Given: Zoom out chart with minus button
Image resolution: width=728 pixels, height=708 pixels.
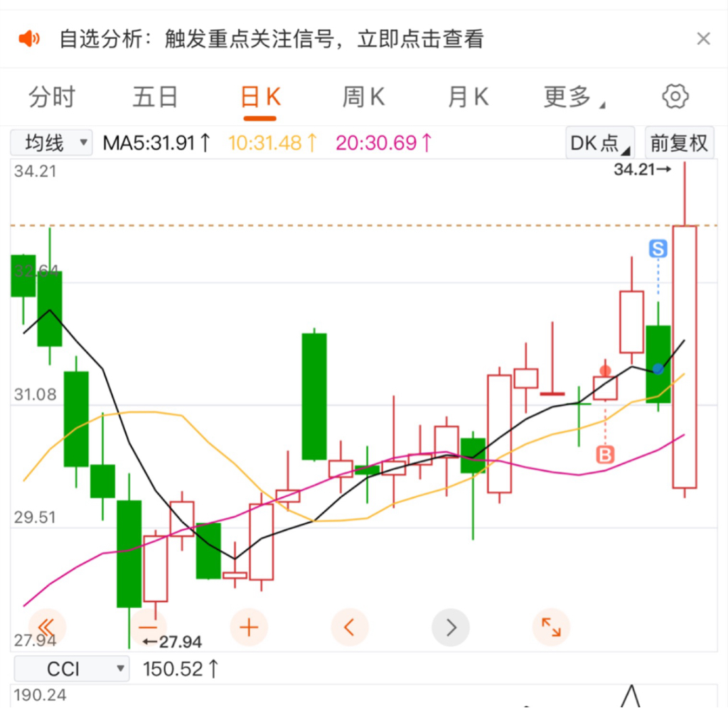Looking at the screenshot, I should coord(148,628).
